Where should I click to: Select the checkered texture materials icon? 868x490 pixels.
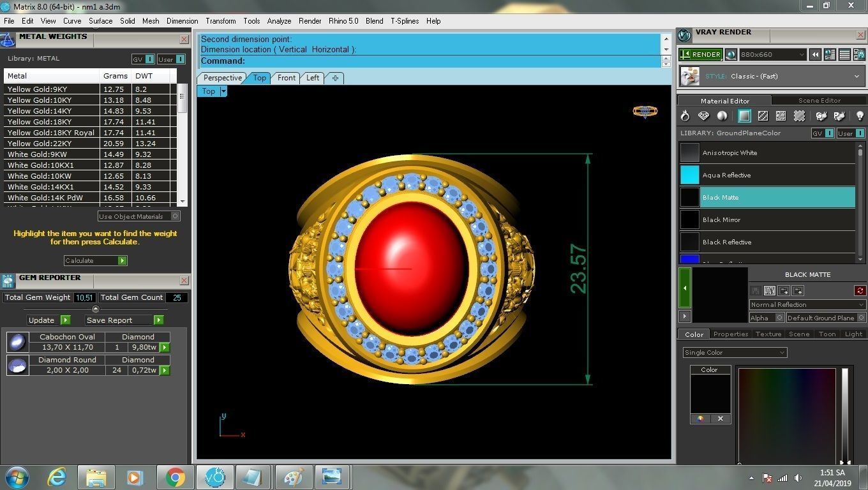point(763,116)
